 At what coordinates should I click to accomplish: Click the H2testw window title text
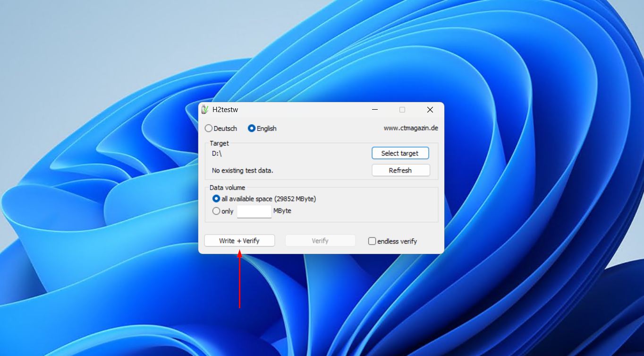click(225, 110)
